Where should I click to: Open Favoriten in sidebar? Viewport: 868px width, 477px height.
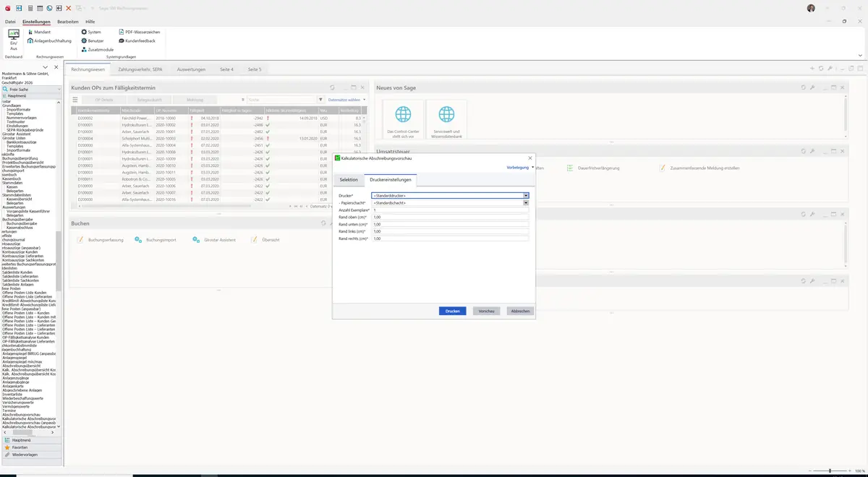(32, 447)
